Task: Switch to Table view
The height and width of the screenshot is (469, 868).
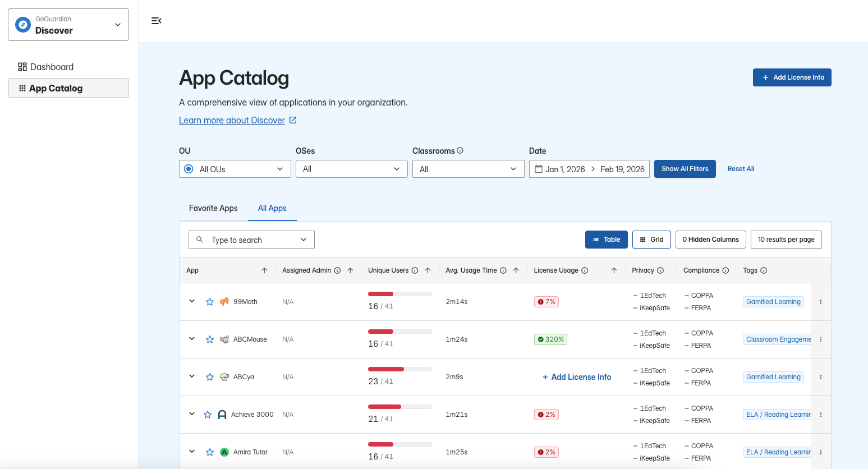Action: coord(607,240)
